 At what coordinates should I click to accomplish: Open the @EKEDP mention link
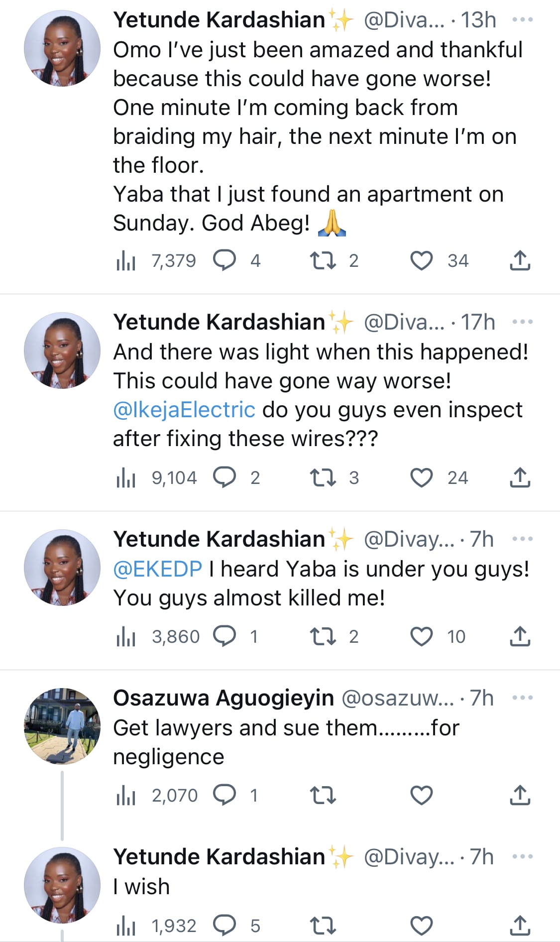pyautogui.click(x=158, y=569)
